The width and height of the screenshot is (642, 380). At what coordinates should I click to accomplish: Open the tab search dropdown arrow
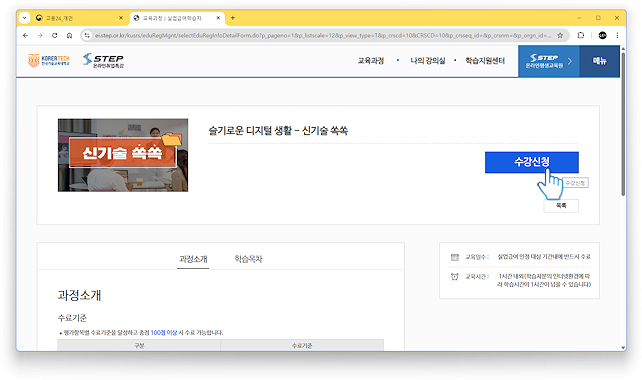25,18
